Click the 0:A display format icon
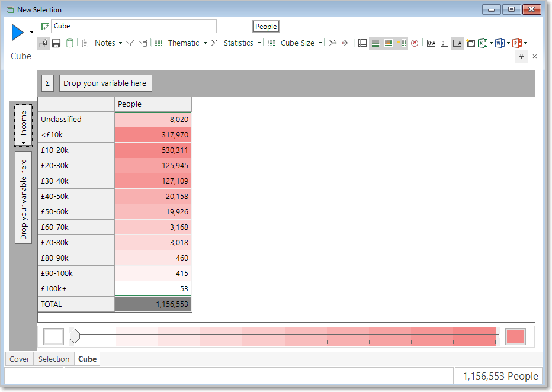The height and width of the screenshot is (392, 552). tap(431, 43)
